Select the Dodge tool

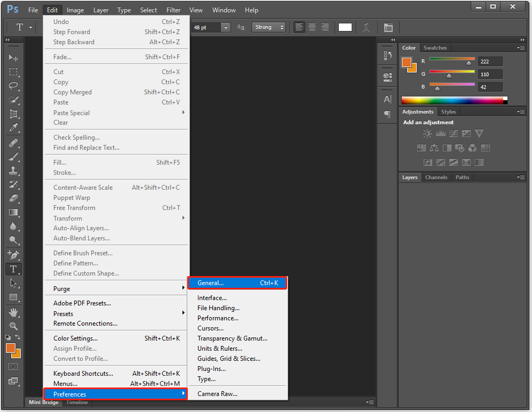[13, 240]
